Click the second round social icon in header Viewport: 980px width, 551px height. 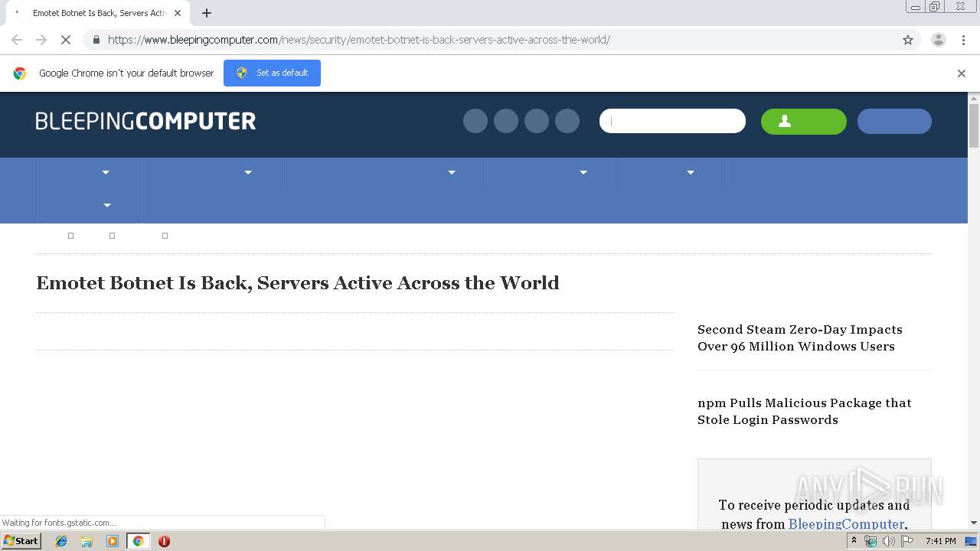[506, 121]
